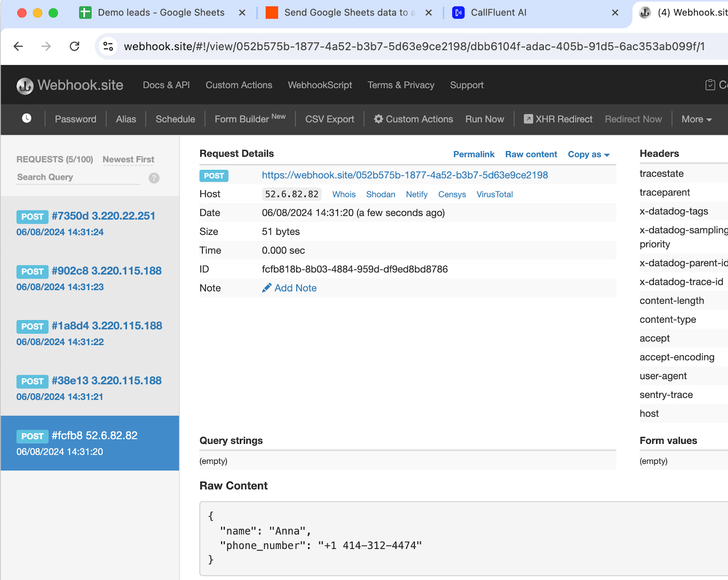728x580 pixels.
Task: Switch to CallFluent AI tab
Action: click(x=498, y=13)
